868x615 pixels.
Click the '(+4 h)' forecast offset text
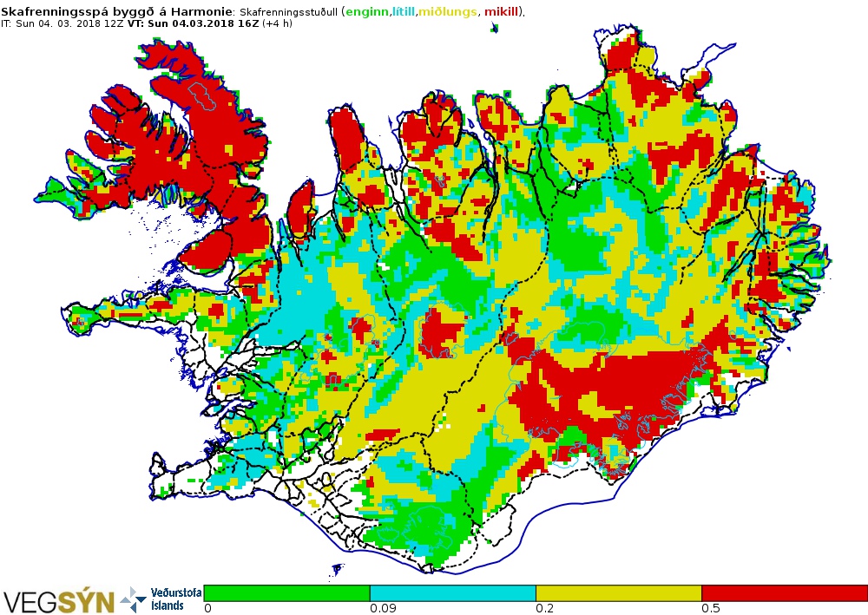click(x=278, y=23)
